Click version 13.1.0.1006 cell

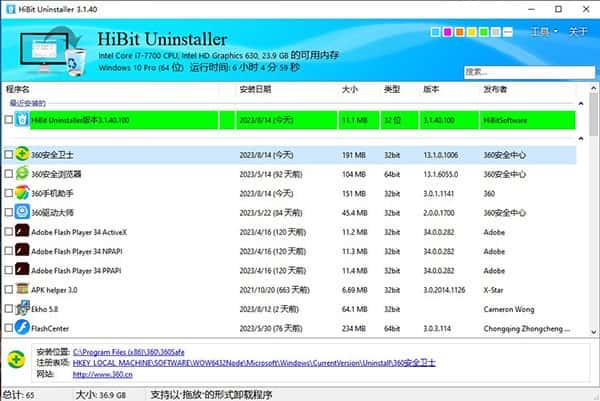tap(441, 155)
